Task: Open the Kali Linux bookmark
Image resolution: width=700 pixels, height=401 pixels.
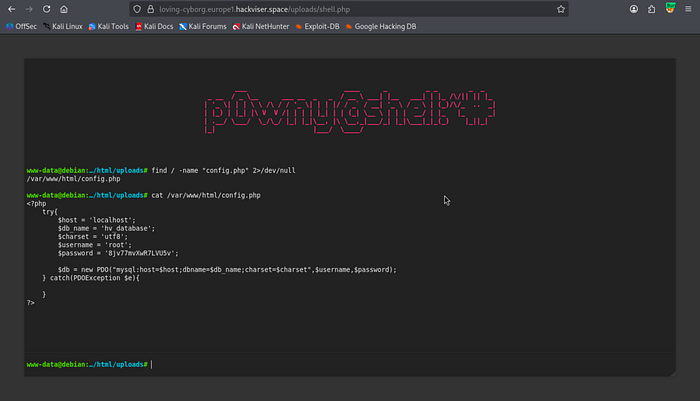Action: pyautogui.click(x=63, y=26)
